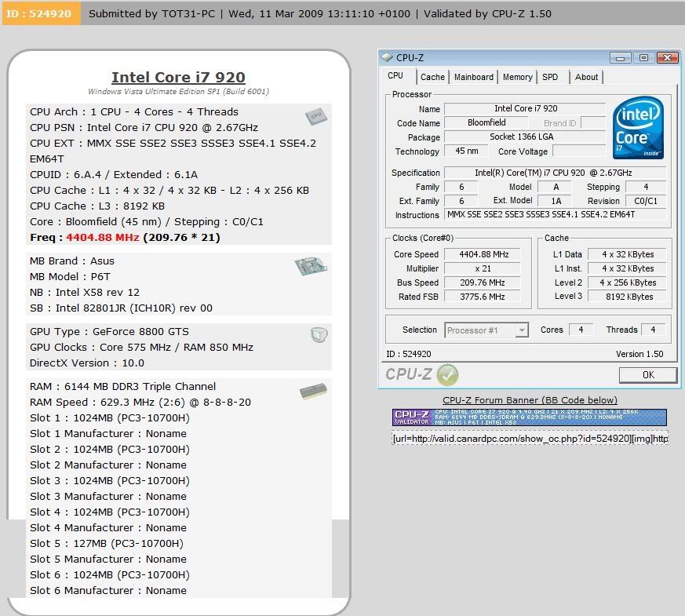
Task: Click the orange ID : 524920 badge
Action: pos(42,13)
